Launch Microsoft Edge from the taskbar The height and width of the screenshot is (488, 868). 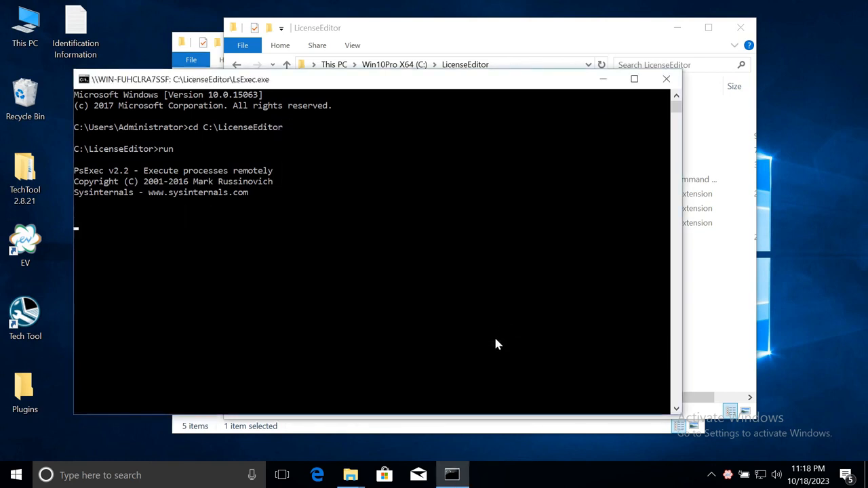click(x=317, y=474)
